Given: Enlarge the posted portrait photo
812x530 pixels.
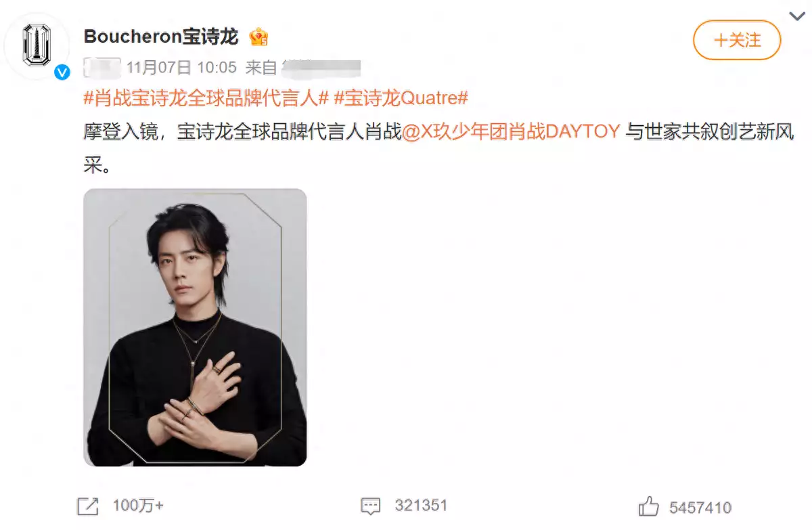Looking at the screenshot, I should point(195,328).
